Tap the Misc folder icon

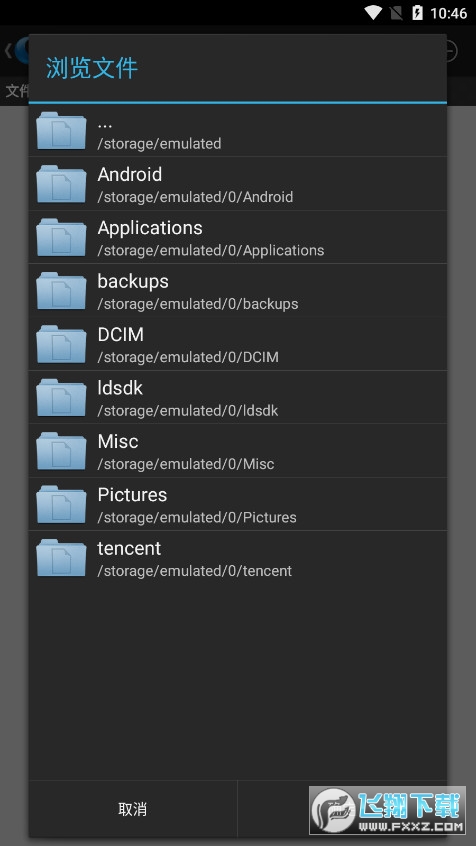pyautogui.click(x=61, y=451)
